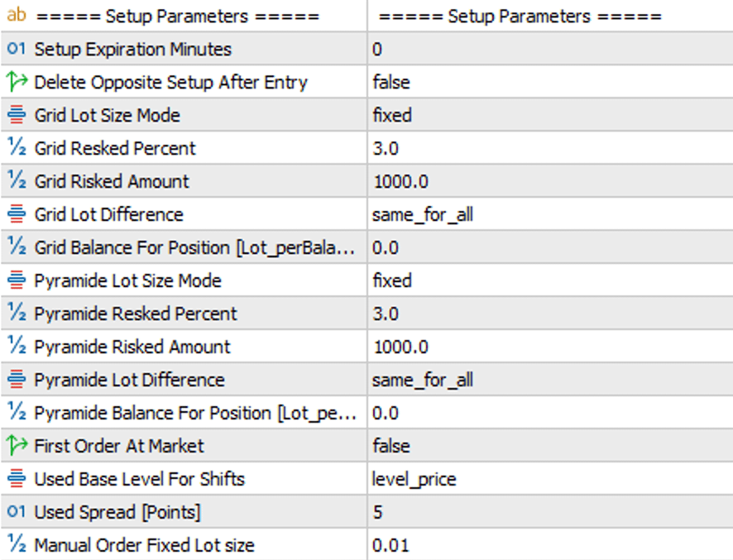Edit the Setup Expiration Minutes value field
This screenshot has height=560, width=733.
click(x=377, y=50)
